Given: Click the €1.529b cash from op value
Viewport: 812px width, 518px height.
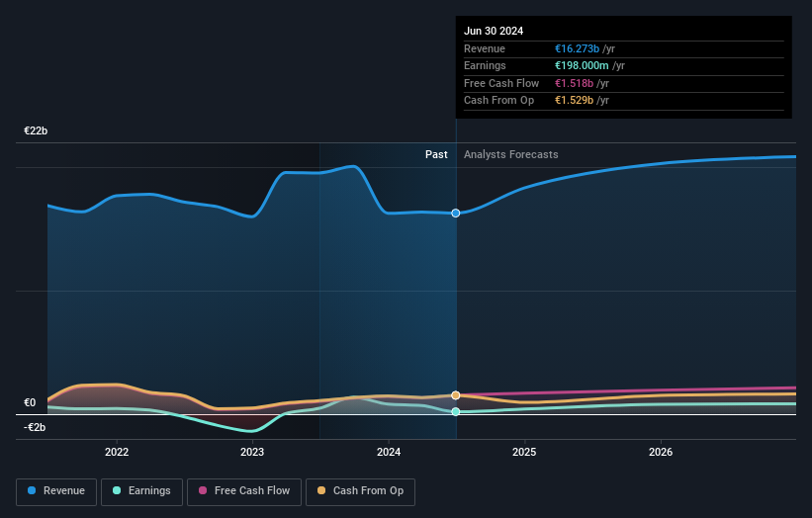Looking at the screenshot, I should click(574, 101).
